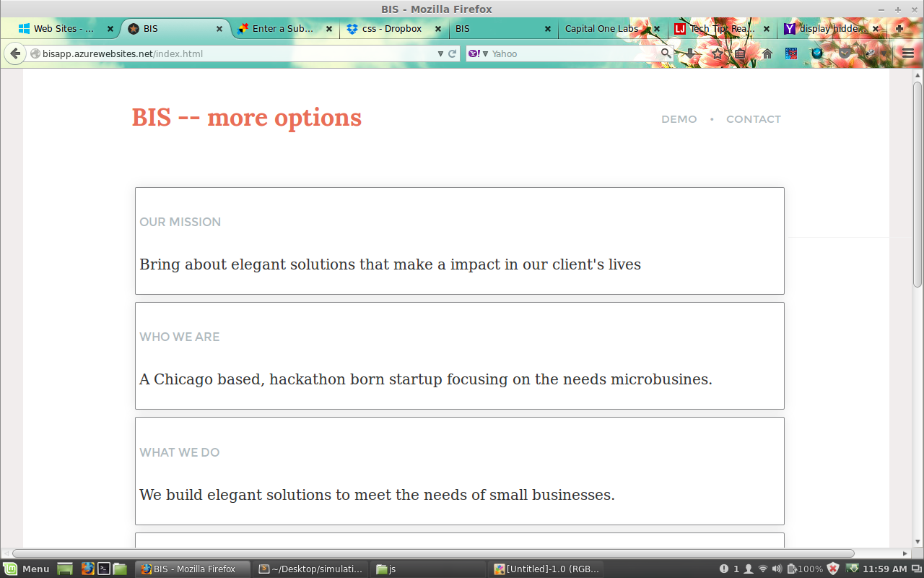Click the green download tray icon

coord(852,569)
